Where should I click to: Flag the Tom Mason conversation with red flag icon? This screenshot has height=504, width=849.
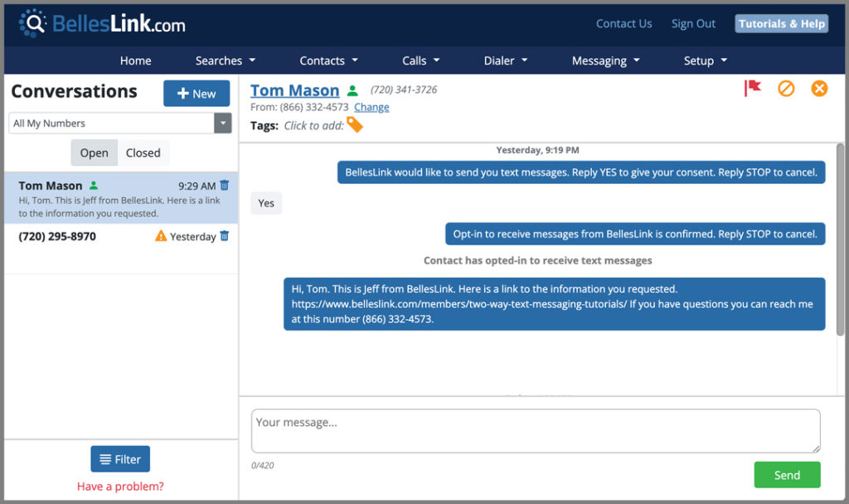752,88
